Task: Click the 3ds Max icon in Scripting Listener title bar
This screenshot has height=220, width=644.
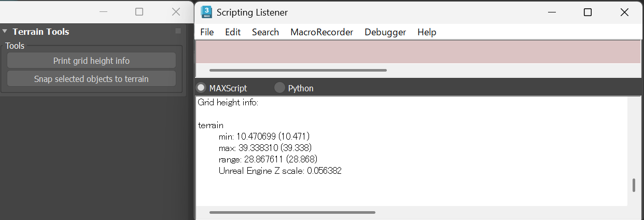Action: pos(206,12)
